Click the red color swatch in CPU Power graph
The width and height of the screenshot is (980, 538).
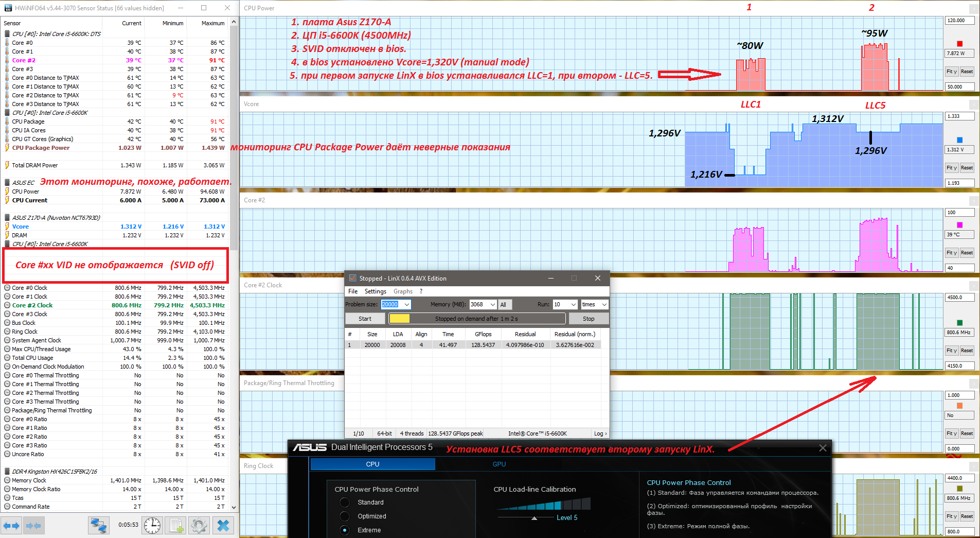[959, 44]
